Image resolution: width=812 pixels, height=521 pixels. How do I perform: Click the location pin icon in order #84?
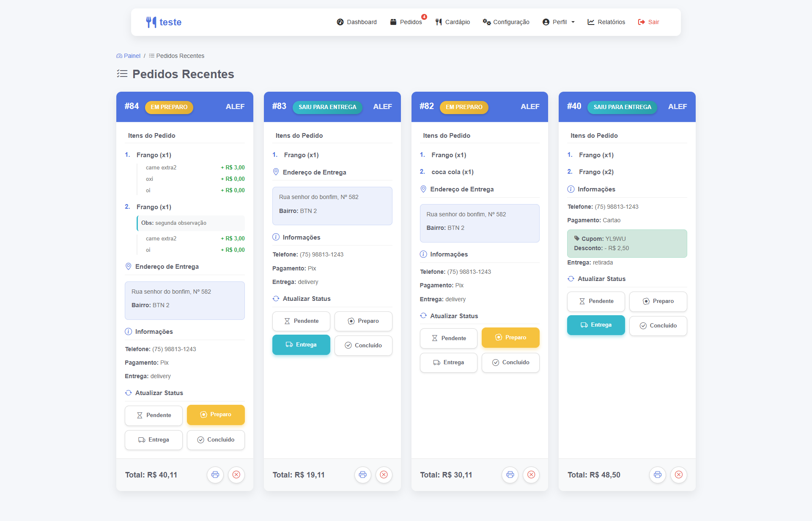coord(129,267)
